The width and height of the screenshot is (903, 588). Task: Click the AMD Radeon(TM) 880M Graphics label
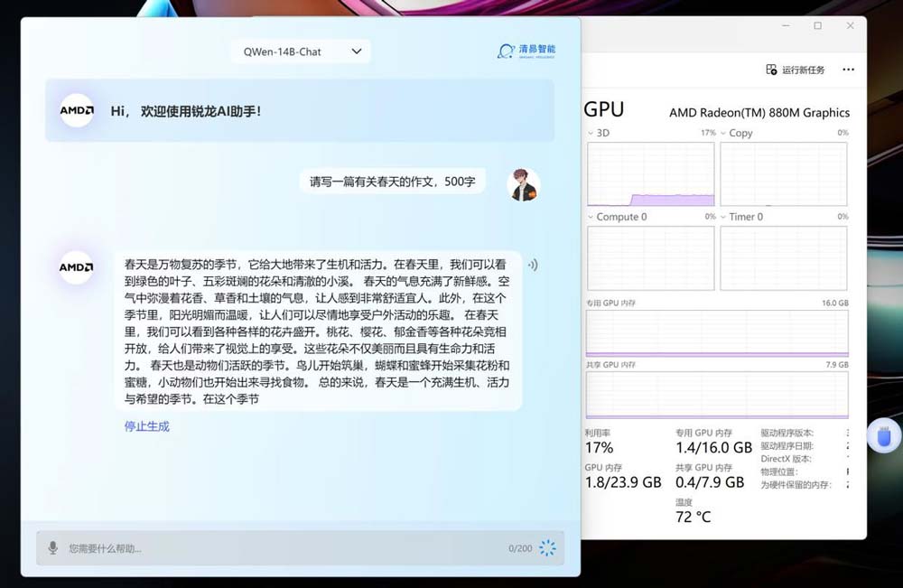pos(759,113)
